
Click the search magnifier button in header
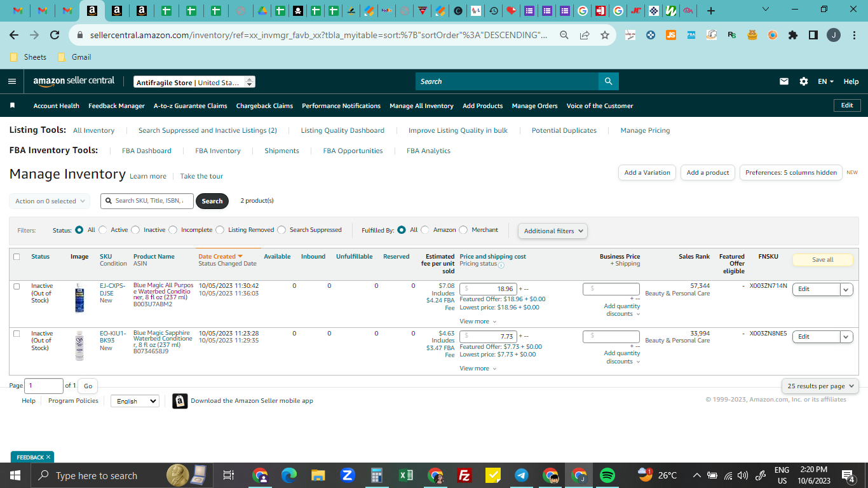(608, 81)
